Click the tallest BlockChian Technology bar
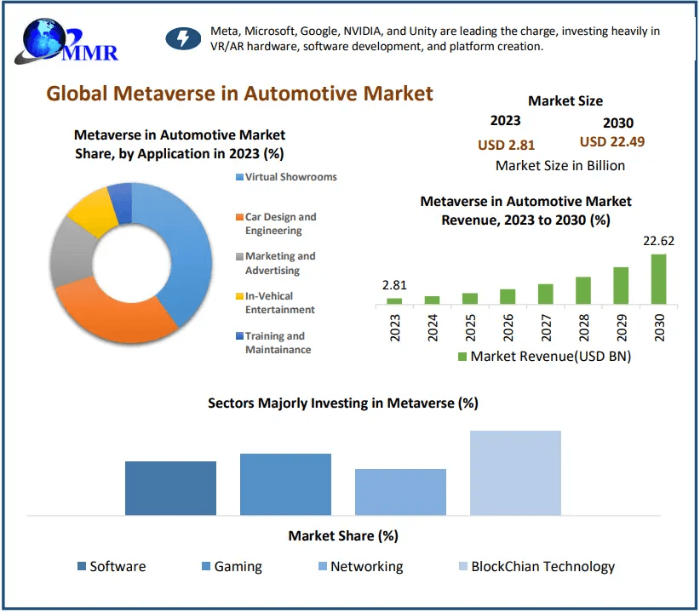This screenshot has width=700, height=612. 515,472
